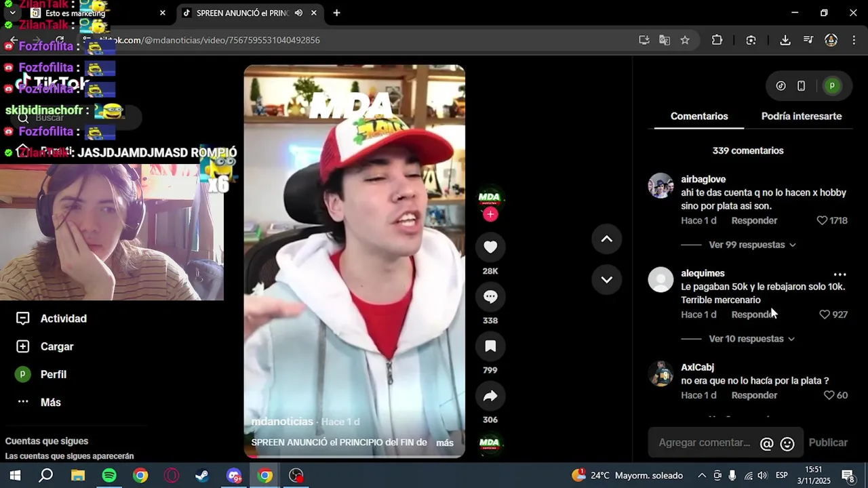Switch to the Comentarios tab
This screenshot has height=488, width=868.
699,116
